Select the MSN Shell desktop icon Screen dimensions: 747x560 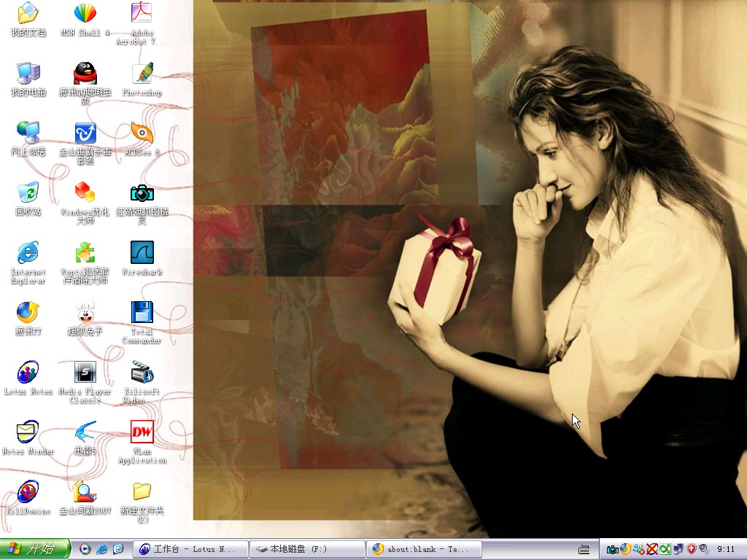(85, 19)
